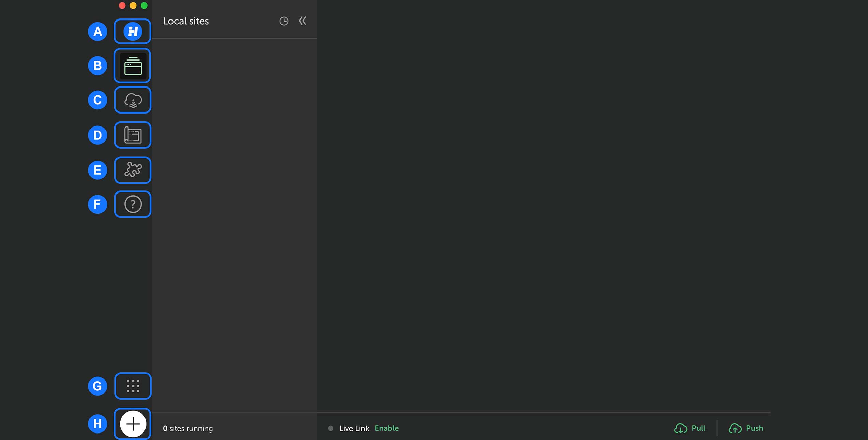Open the account avatar menu
This screenshot has height=440, width=868.
coord(133,31)
